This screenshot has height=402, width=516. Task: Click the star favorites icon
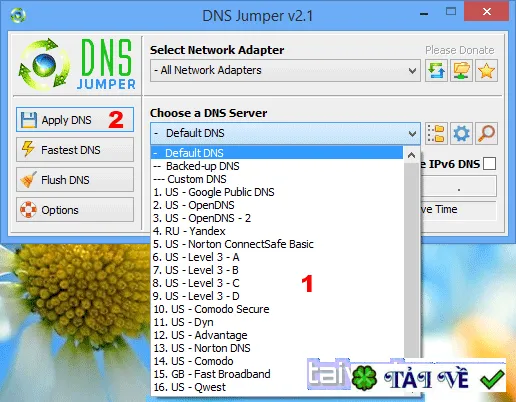486,71
